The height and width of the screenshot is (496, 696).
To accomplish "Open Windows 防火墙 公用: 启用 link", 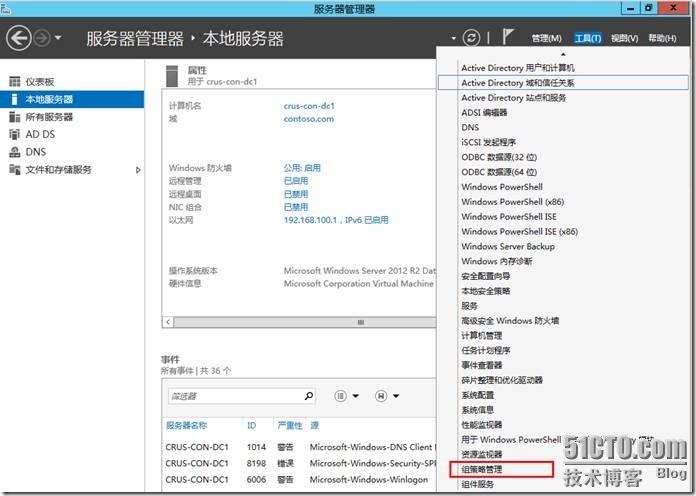I will (302, 168).
